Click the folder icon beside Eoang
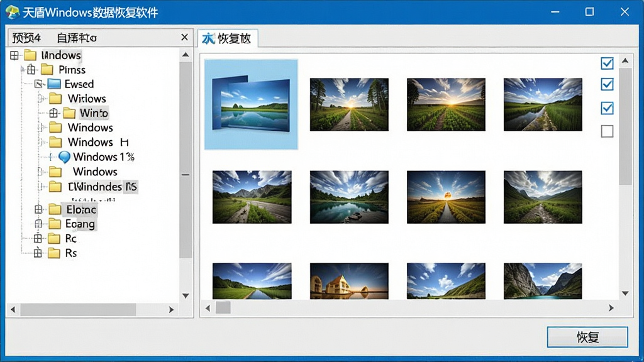Screen dimensions: 644x362 [55, 224]
